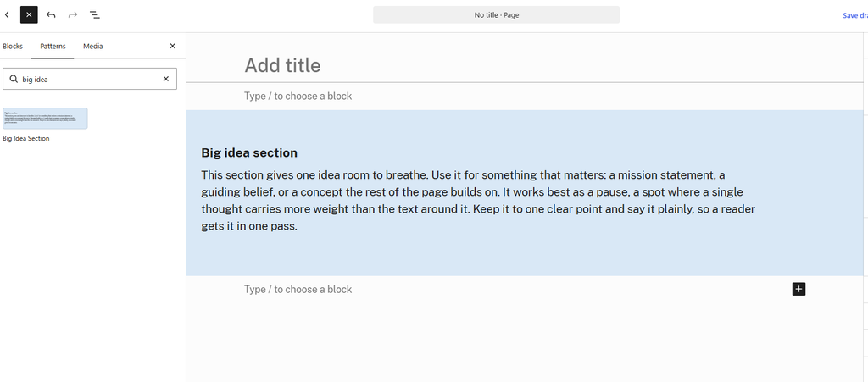The height and width of the screenshot is (382, 868).
Task: Click the search magnifier icon
Action: click(x=14, y=79)
